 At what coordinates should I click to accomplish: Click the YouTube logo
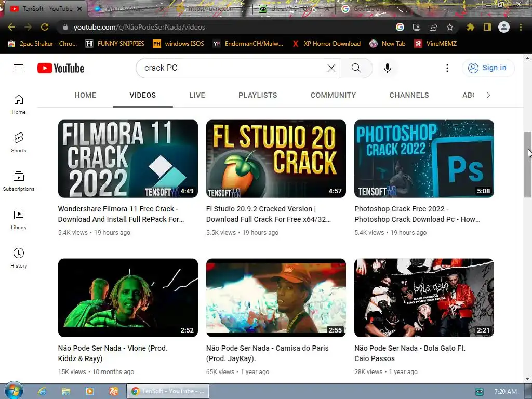point(61,68)
